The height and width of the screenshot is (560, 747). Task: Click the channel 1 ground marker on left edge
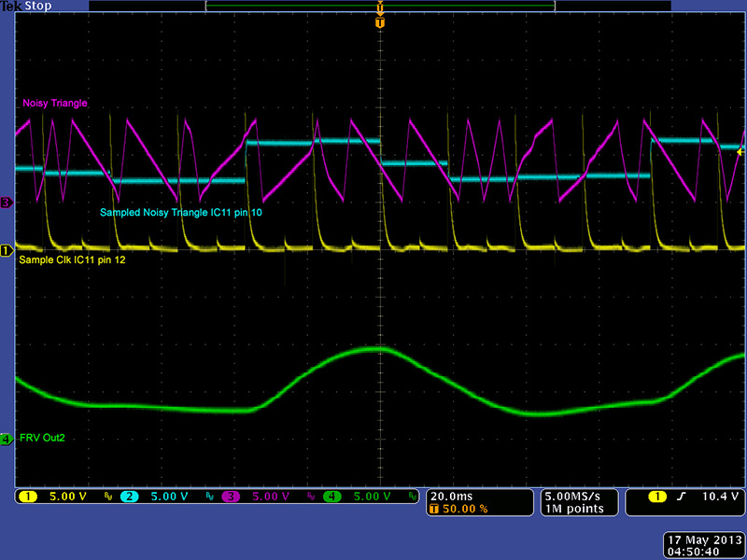6,250
